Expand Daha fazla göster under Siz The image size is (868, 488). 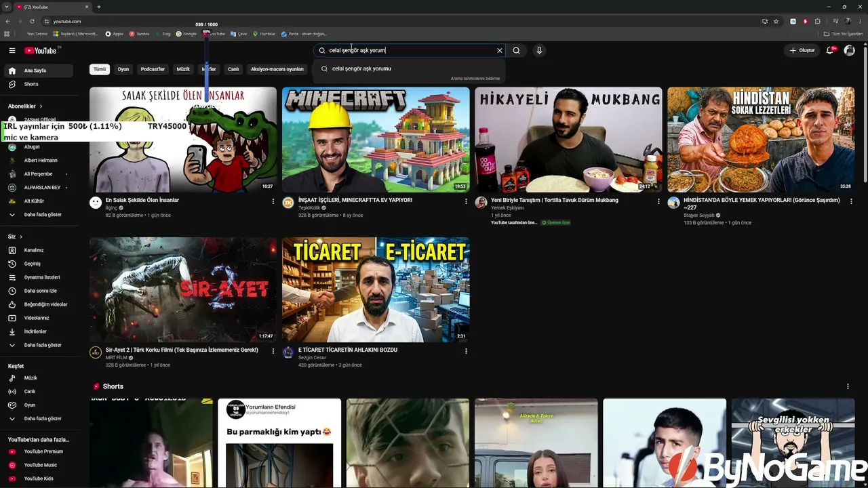coord(39,345)
